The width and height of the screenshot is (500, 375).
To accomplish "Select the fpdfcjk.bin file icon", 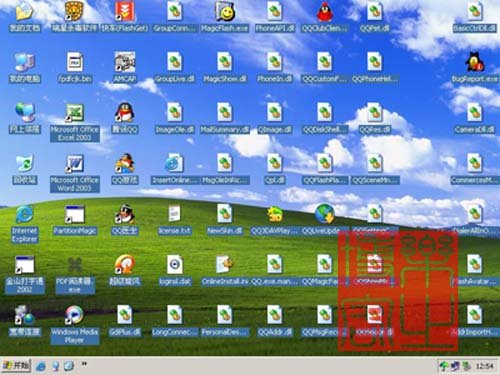I will pyautogui.click(x=75, y=62).
